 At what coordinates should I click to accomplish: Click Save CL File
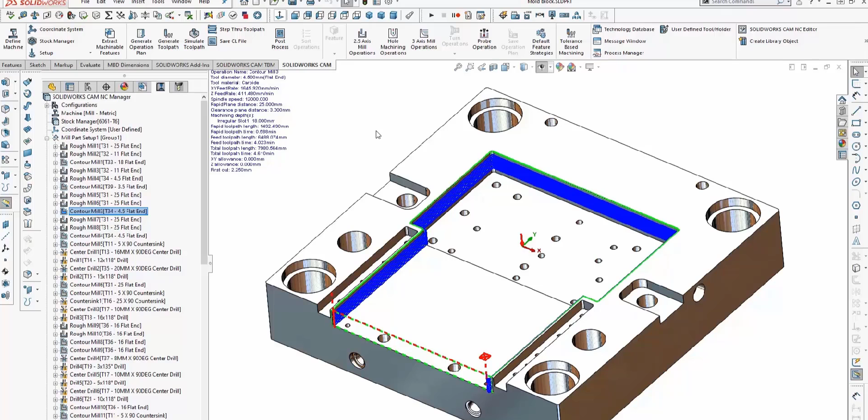[228, 41]
